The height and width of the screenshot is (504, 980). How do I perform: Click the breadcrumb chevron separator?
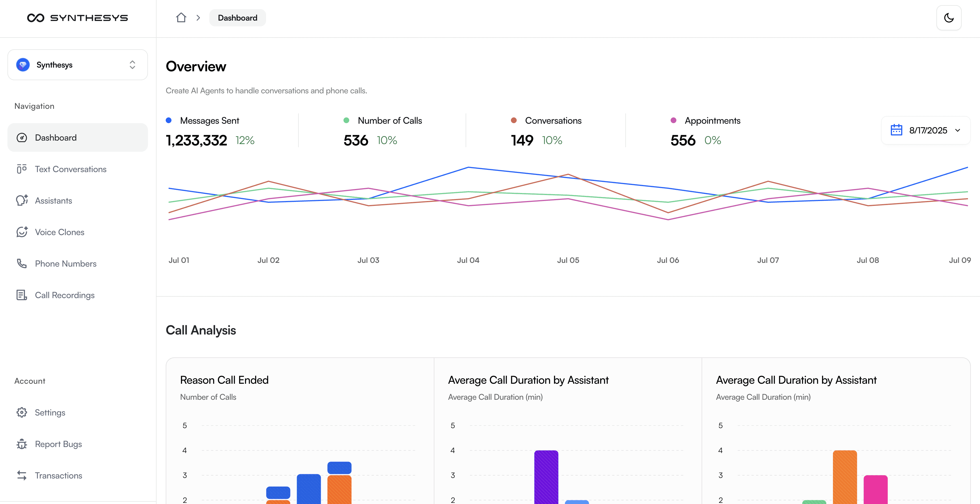click(198, 18)
